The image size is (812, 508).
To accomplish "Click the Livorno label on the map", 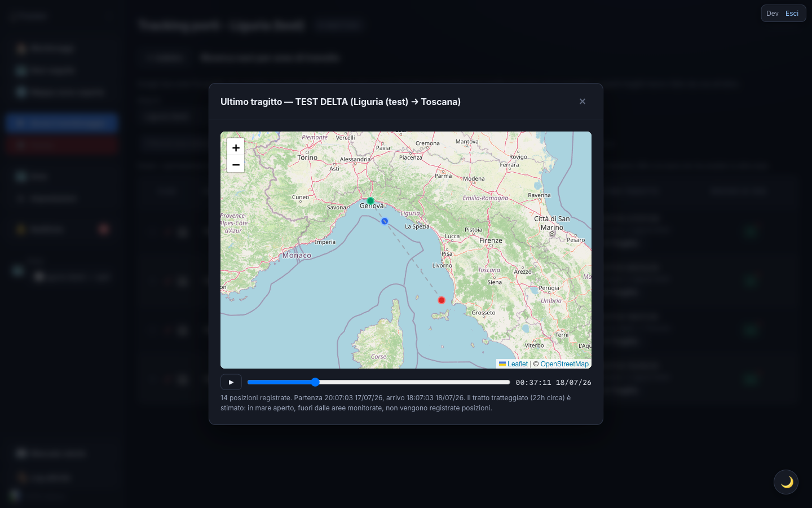I will coord(442,265).
